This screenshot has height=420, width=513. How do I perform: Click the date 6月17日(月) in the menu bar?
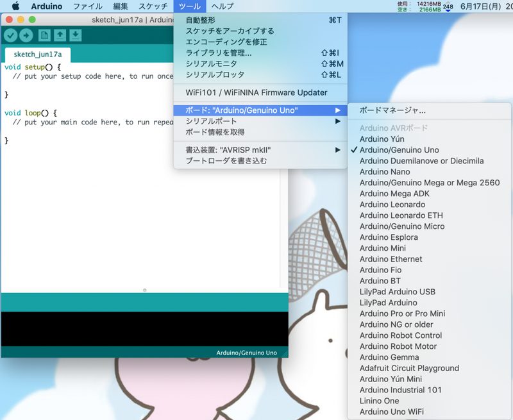[480, 6]
